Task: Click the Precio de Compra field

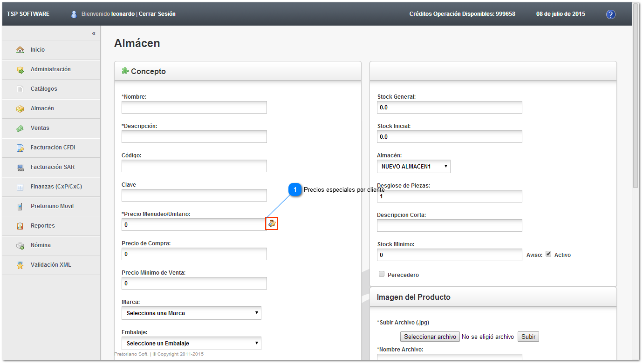Action: pyautogui.click(x=194, y=254)
